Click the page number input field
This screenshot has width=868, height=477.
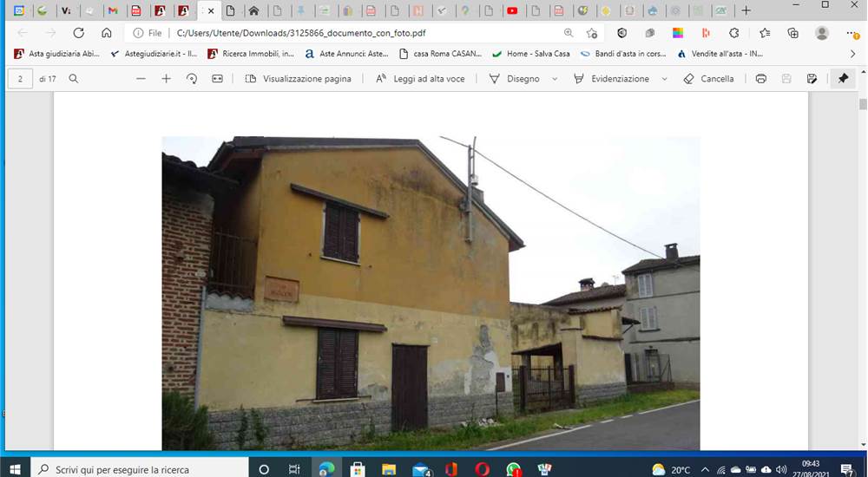[x=21, y=79]
